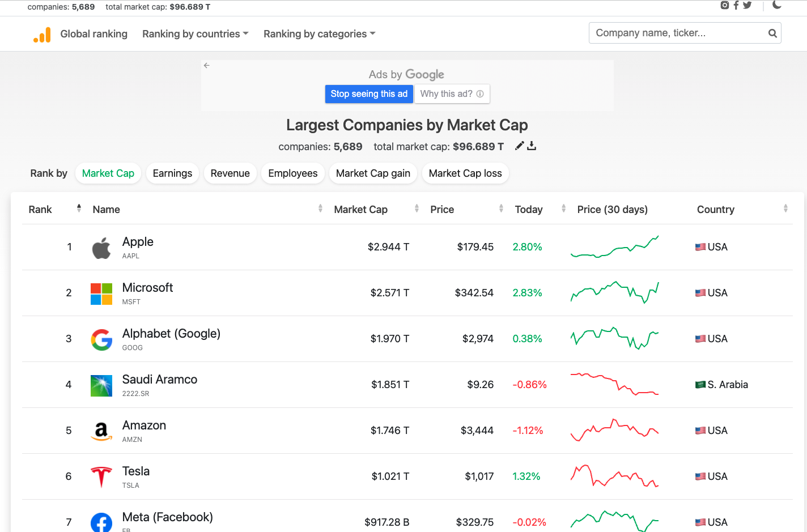This screenshot has height=532, width=807.
Task: Click the search magnifier icon
Action: [x=772, y=33]
